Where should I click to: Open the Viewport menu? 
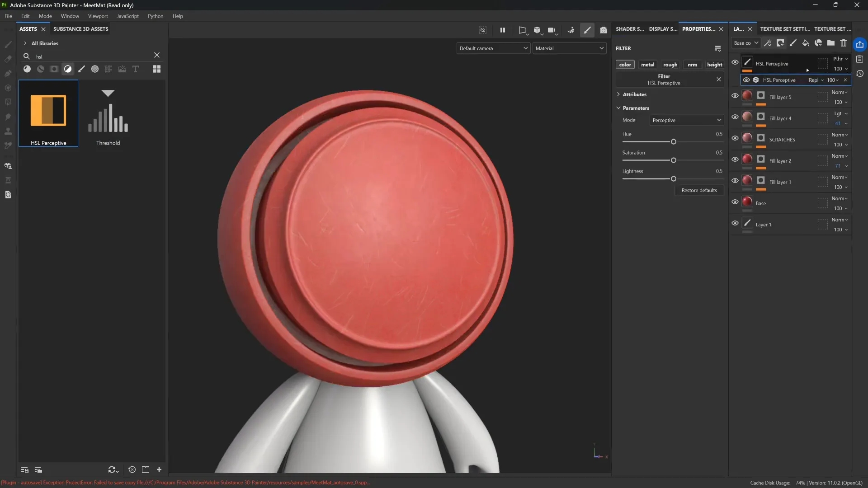pos(98,16)
